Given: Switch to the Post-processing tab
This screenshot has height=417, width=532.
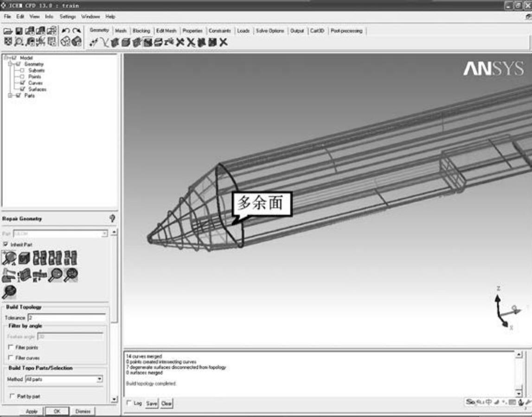Looking at the screenshot, I should [346, 31].
